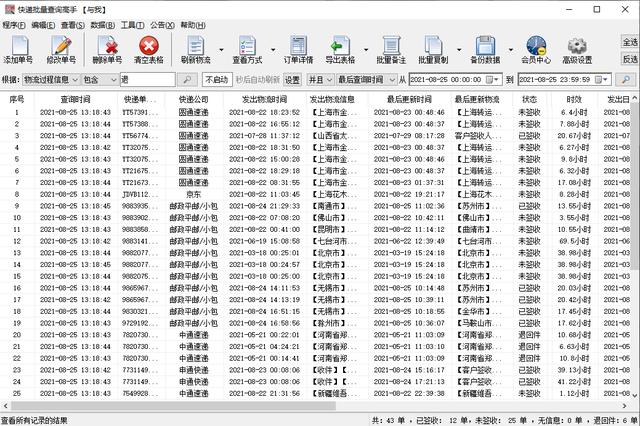This screenshot has width=640, height=426.
Task: Open the 会员中心 icon
Action: (536, 47)
